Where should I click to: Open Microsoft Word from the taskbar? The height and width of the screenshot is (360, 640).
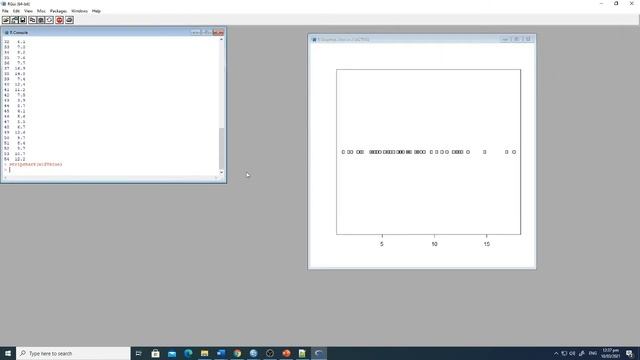(221, 353)
